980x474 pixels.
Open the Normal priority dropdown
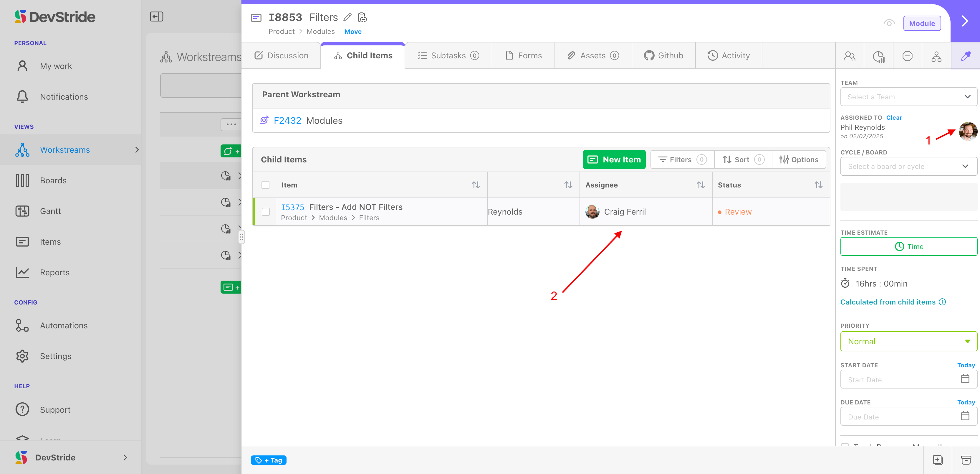pos(908,342)
